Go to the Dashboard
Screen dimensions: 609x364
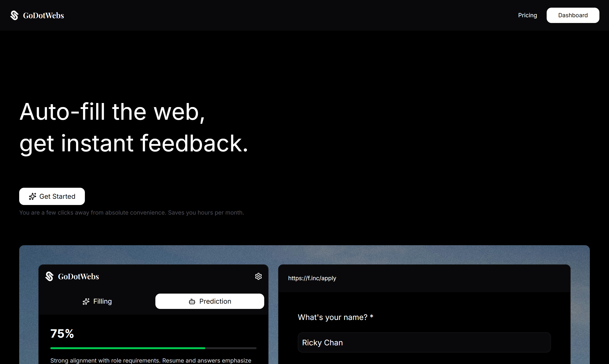coord(573,15)
